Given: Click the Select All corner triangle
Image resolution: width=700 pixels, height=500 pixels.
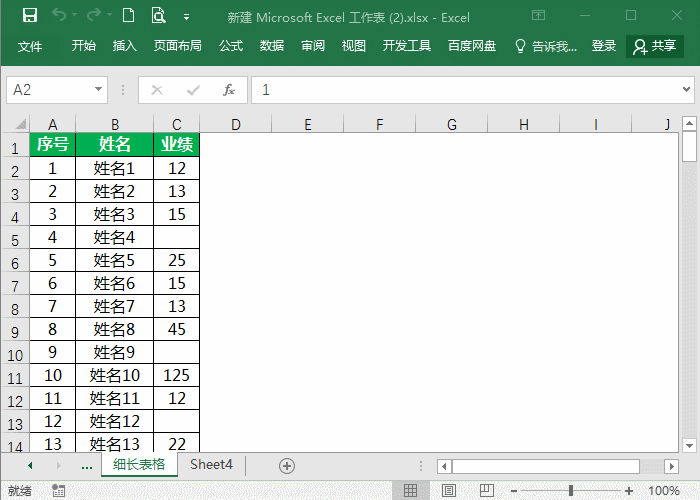Looking at the screenshot, I should coord(21,124).
